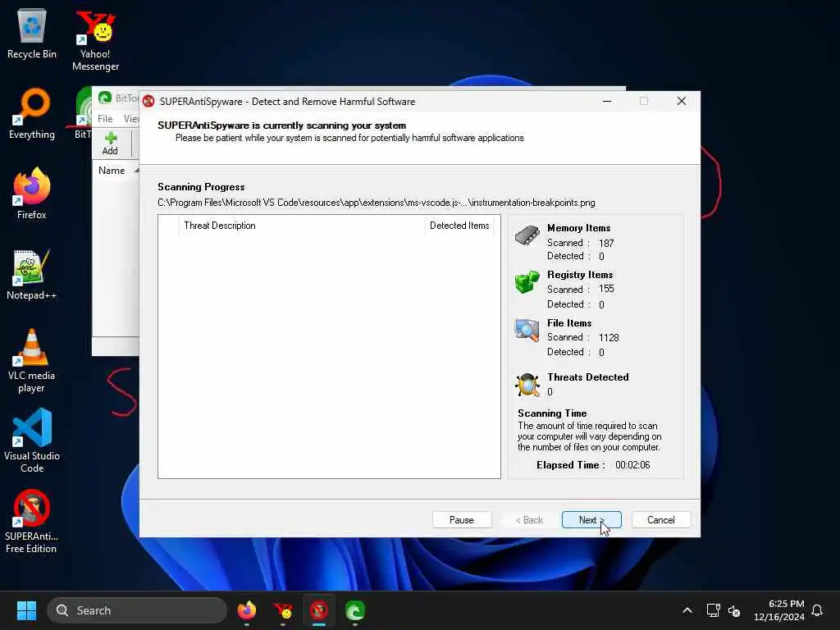The width and height of the screenshot is (840, 630).
Task: Open VLC media player desktop shortcut
Action: pyautogui.click(x=32, y=361)
